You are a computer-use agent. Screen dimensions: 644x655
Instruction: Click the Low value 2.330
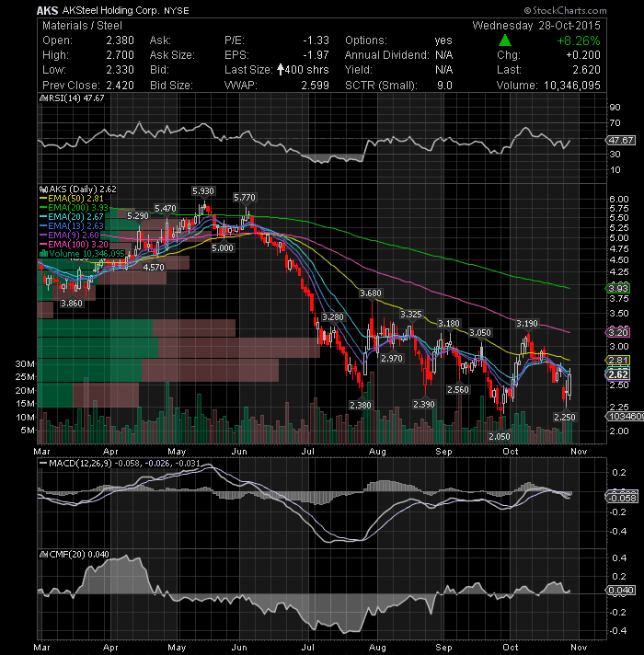[x=120, y=70]
